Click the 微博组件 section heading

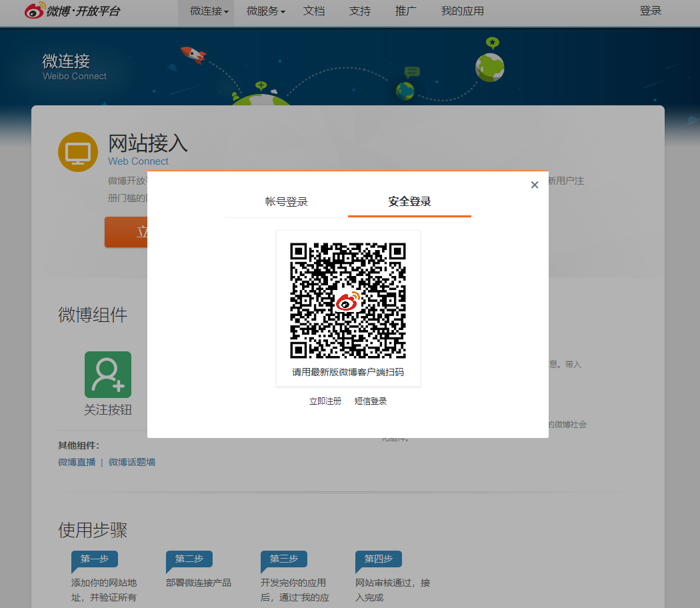pyautogui.click(x=93, y=315)
